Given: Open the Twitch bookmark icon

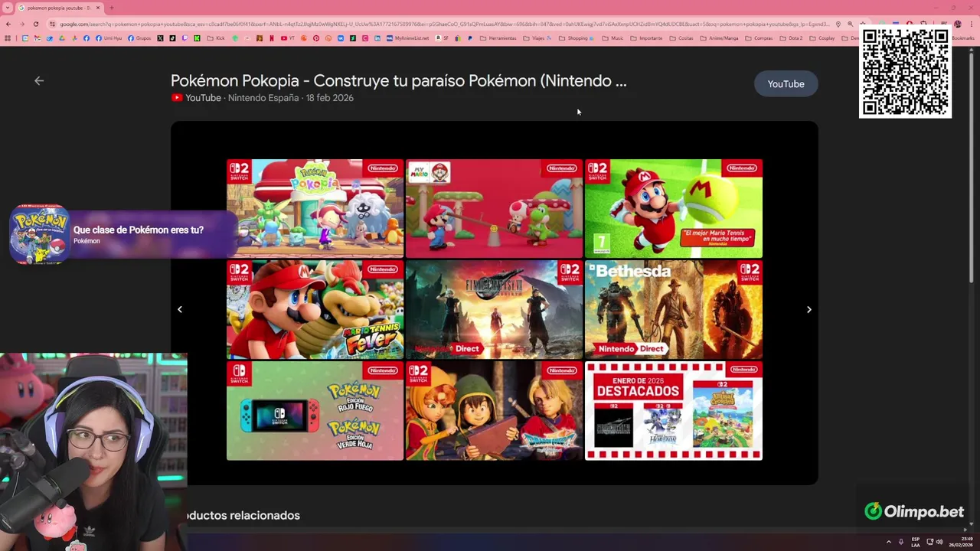Looking at the screenshot, I should (185, 38).
